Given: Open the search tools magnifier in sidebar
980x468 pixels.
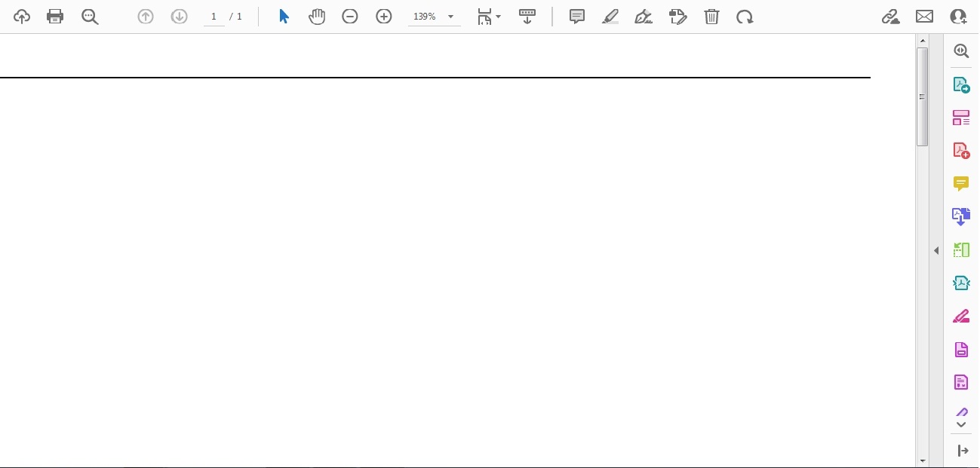Looking at the screenshot, I should (x=961, y=51).
